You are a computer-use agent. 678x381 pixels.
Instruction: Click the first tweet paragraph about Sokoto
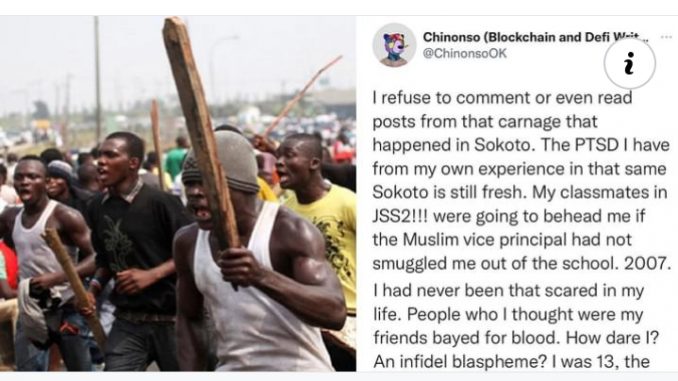coord(522,180)
